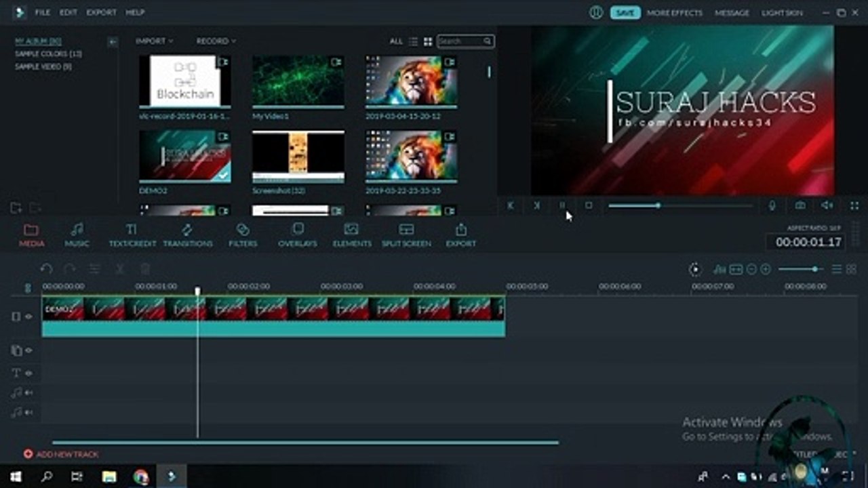
Task: Collapse the album sidebar with arrow button
Action: (x=113, y=41)
